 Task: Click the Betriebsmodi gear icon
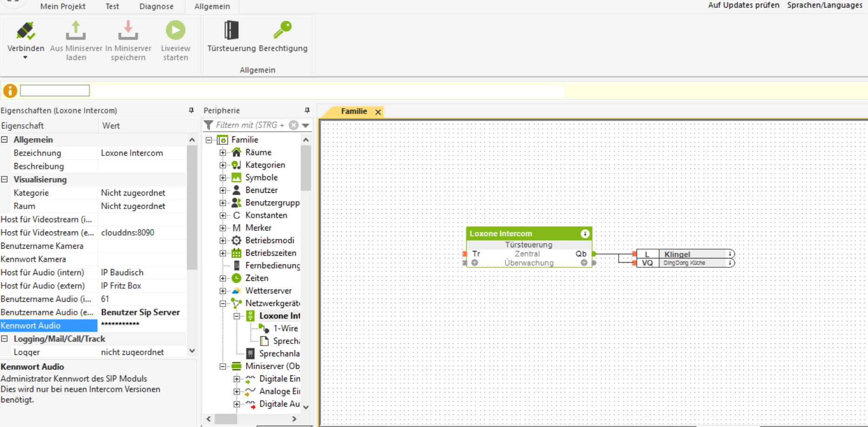[236, 240]
